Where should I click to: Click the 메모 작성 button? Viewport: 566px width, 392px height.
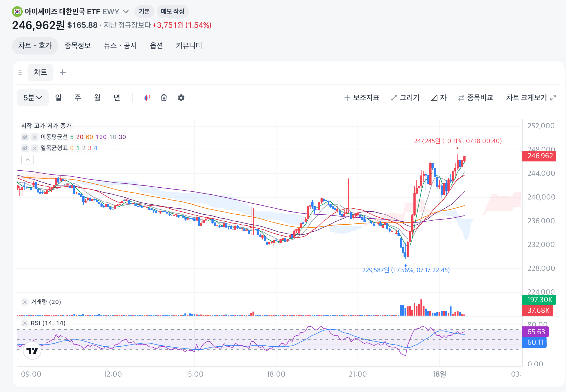click(173, 11)
